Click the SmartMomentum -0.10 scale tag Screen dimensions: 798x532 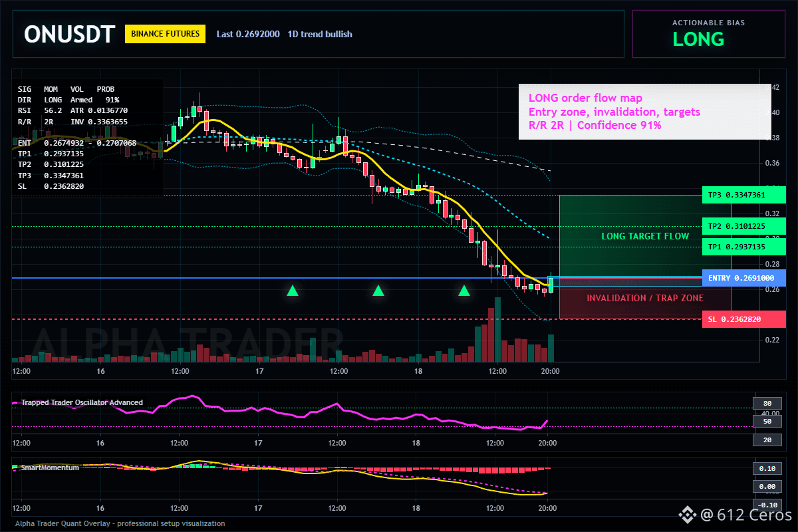pos(767,505)
